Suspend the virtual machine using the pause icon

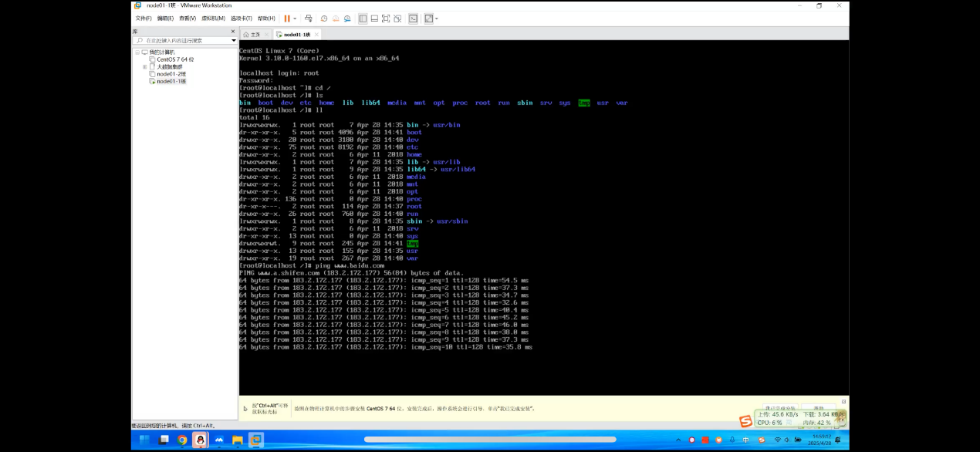(x=287, y=18)
